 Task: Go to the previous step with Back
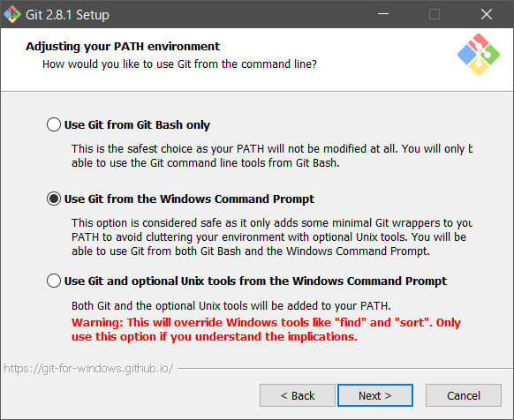click(298, 395)
